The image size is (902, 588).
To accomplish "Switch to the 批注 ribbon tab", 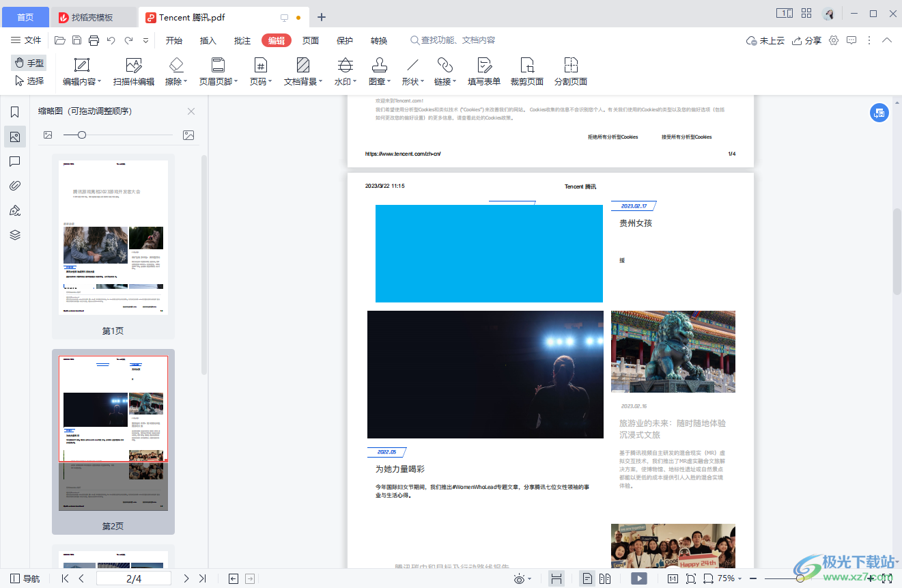I will coord(242,40).
